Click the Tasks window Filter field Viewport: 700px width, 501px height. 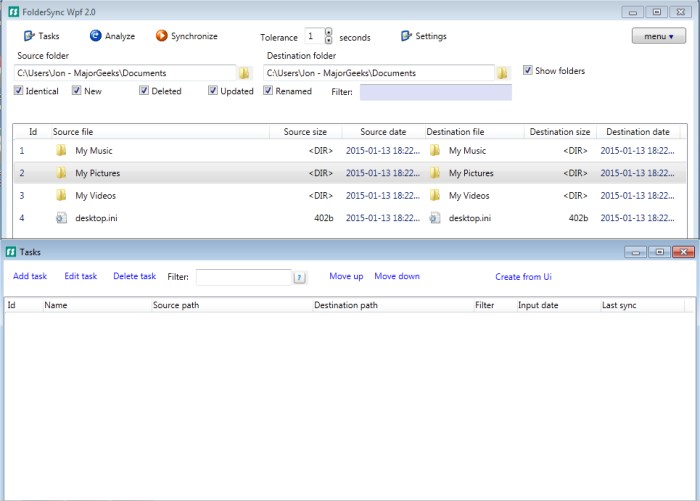[244, 277]
